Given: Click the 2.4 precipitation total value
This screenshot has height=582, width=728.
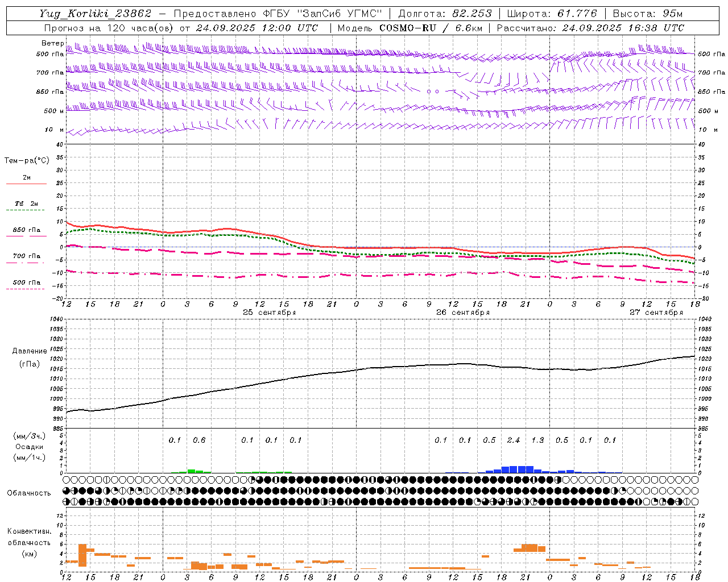Looking at the screenshot, I should 514,440.
